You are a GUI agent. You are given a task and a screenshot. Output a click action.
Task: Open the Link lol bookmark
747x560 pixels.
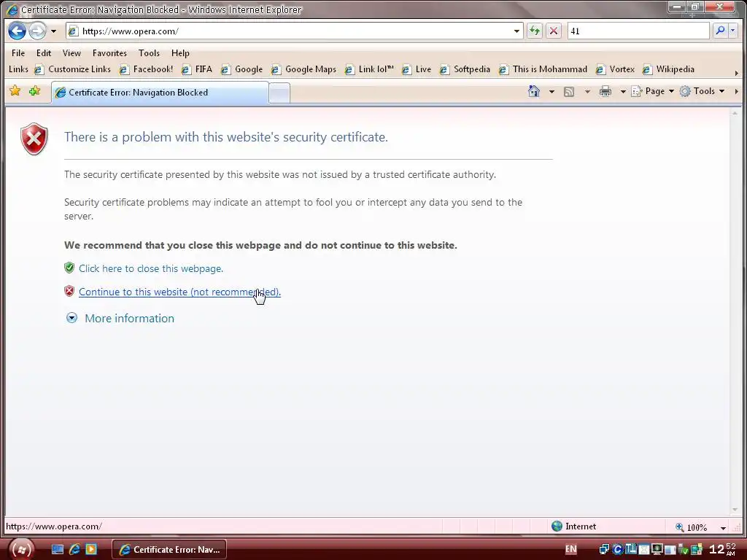pos(370,69)
